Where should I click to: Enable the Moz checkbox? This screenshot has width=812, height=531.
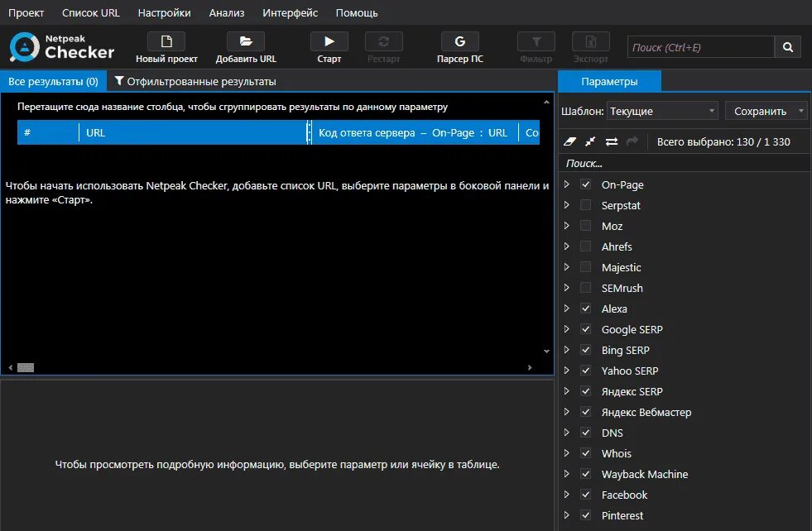586,226
